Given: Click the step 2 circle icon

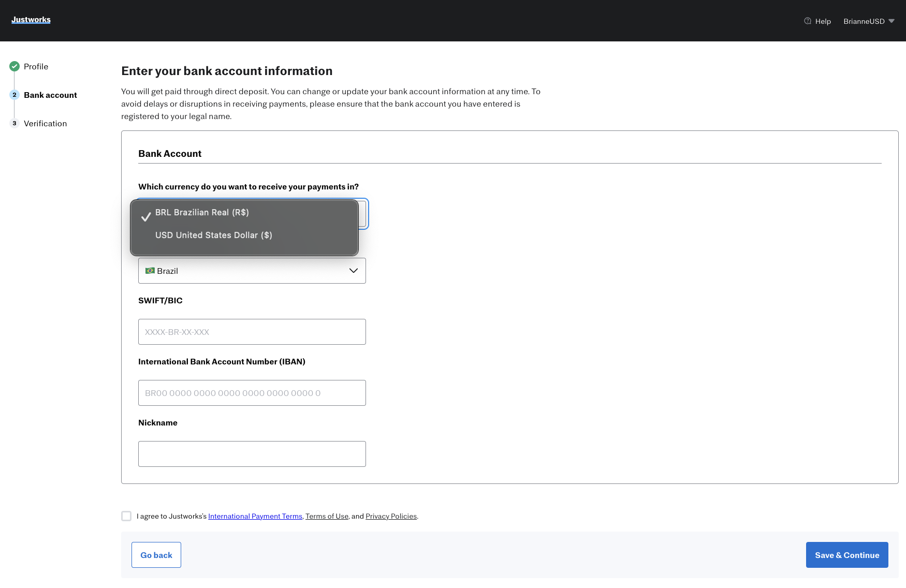Looking at the screenshot, I should coord(14,95).
